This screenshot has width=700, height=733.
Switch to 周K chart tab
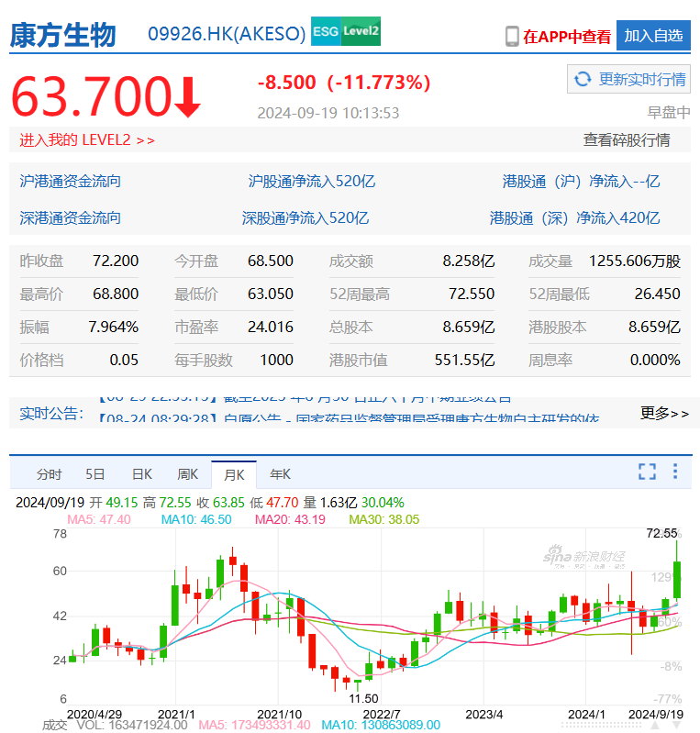pyautogui.click(x=187, y=474)
